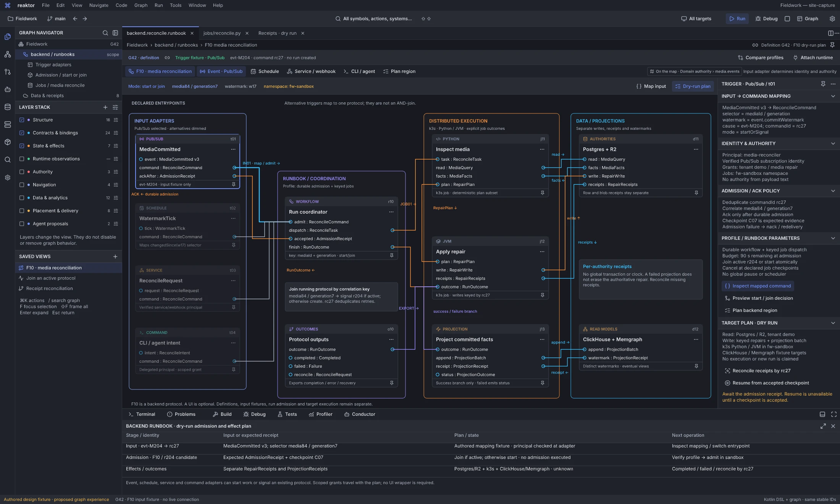Image resolution: width=840 pixels, height=504 pixels.
Task: Click Compare profiles button
Action: click(x=761, y=58)
